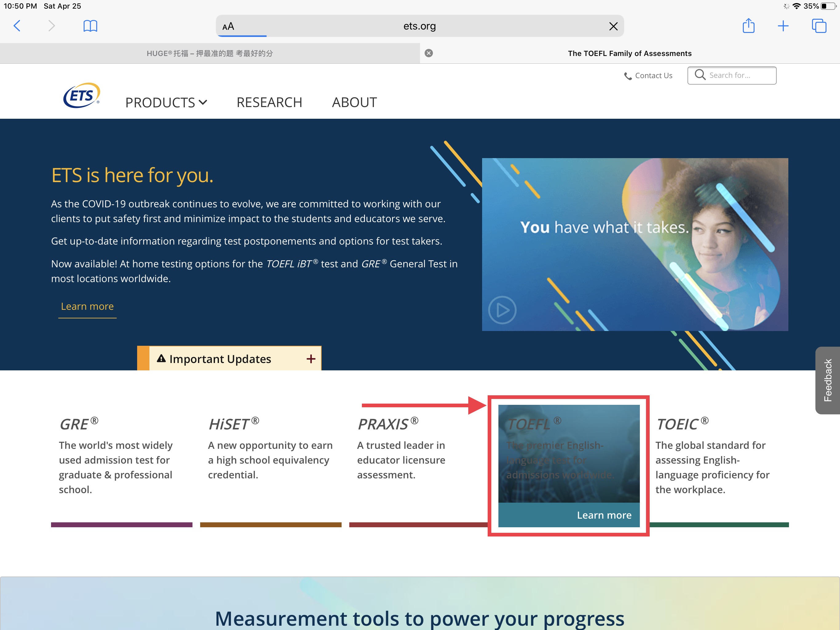This screenshot has height=630, width=840.
Task: Open the Feedback side tab
Action: pyautogui.click(x=827, y=380)
